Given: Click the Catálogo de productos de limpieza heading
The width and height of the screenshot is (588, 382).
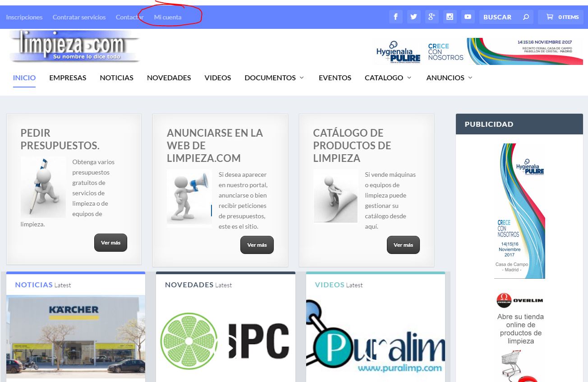Looking at the screenshot, I should tap(352, 146).
